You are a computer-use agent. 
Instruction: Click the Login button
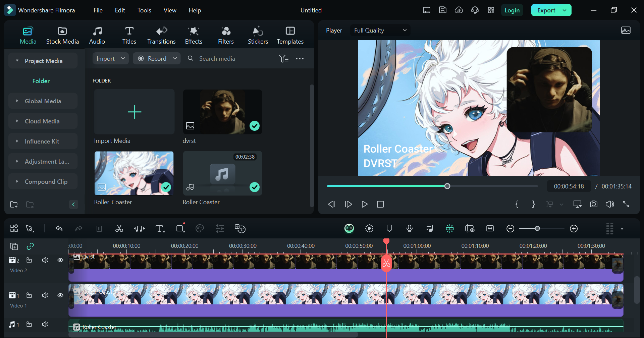click(512, 10)
